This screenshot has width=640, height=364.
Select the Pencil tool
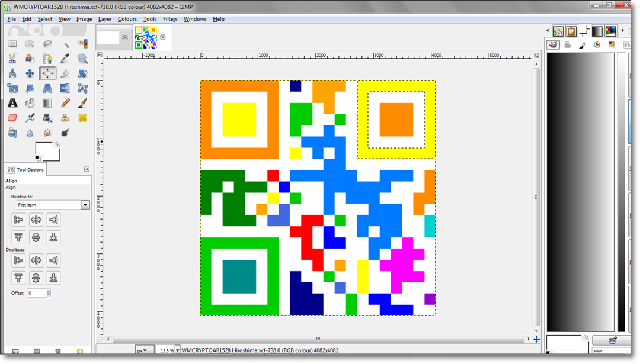click(x=65, y=103)
